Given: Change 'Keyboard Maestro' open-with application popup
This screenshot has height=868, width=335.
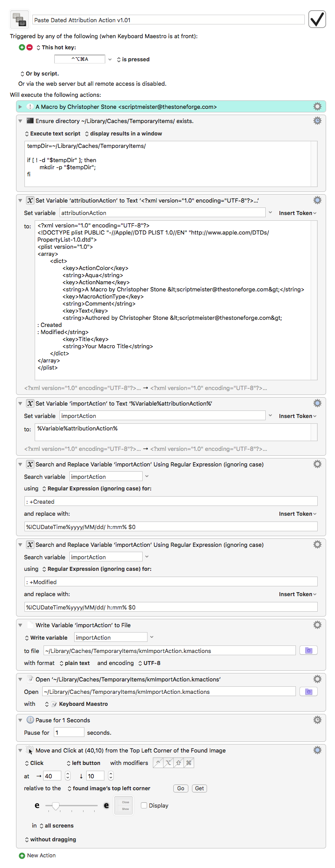Looking at the screenshot, I should [76, 704].
